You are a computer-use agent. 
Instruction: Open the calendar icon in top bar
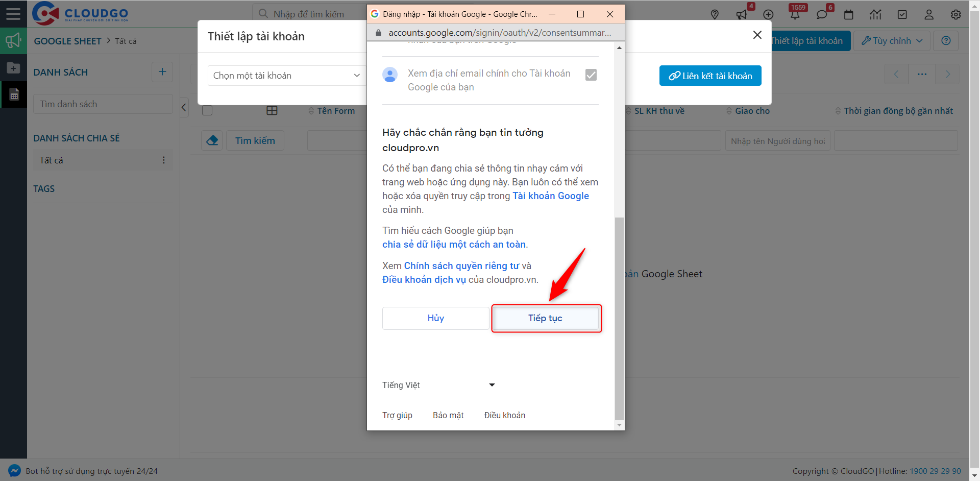[x=849, y=15]
